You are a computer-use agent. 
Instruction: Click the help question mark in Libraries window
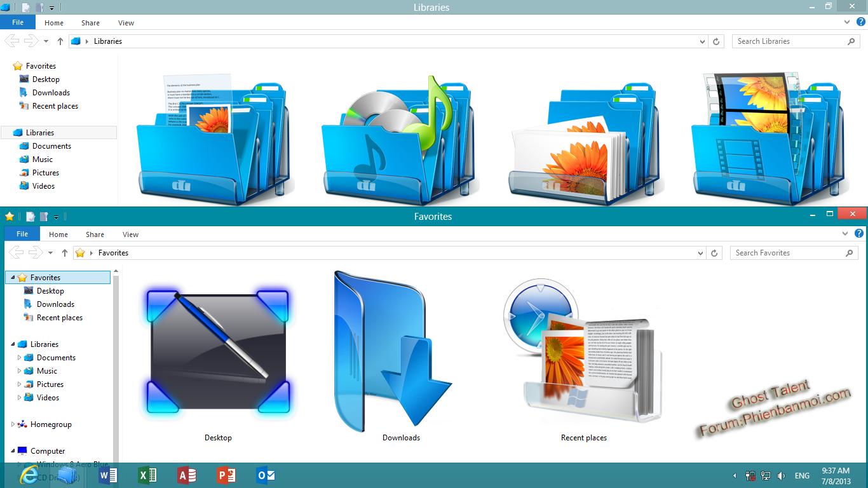pyautogui.click(x=861, y=22)
